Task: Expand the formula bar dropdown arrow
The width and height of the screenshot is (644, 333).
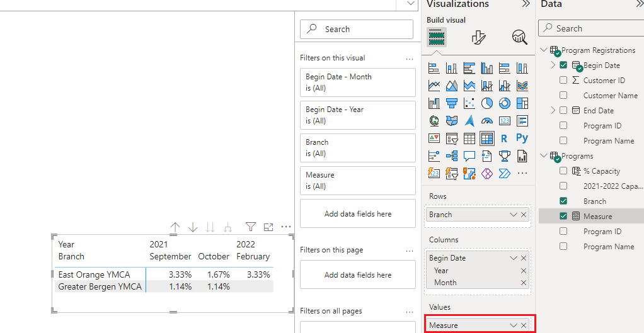Action: tap(410, 4)
